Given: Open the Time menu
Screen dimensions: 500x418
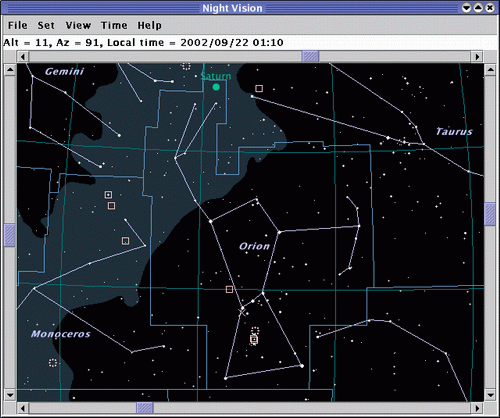Looking at the screenshot, I should point(114,25).
